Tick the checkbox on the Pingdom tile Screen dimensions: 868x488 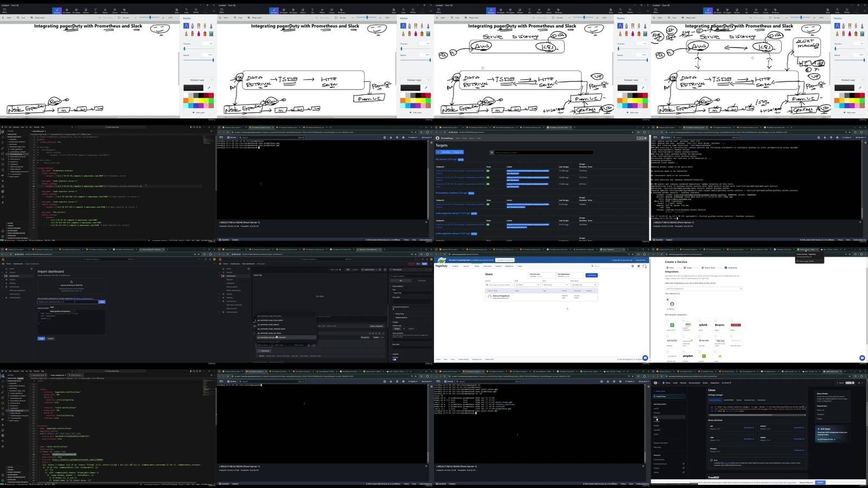tap(684, 352)
